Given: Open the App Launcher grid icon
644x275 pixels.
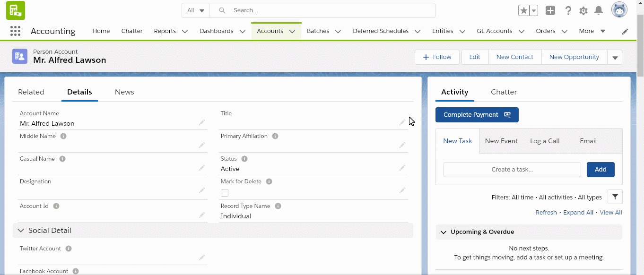Looking at the screenshot, I should click(15, 31).
